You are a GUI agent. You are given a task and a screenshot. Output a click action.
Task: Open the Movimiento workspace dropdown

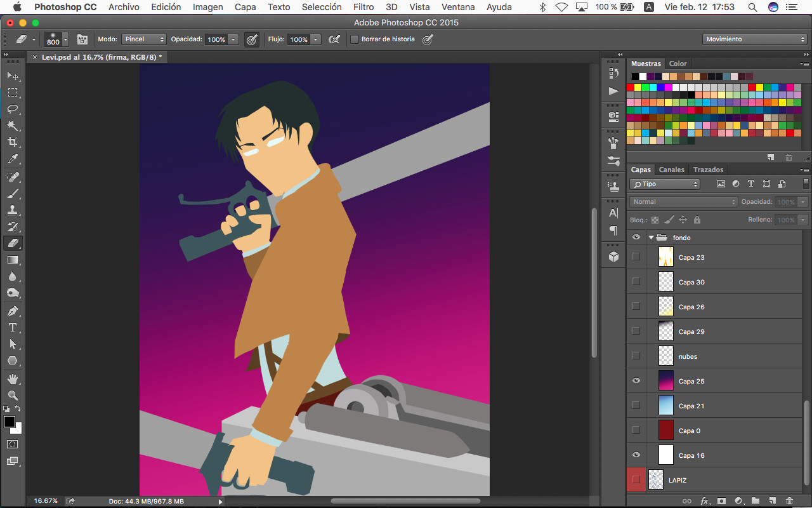(x=755, y=39)
